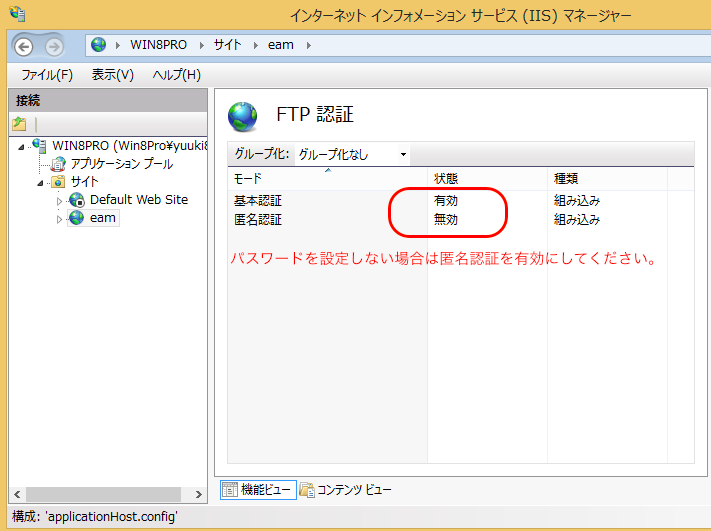
Task: Sort by the モード column header
Action: tap(328, 179)
